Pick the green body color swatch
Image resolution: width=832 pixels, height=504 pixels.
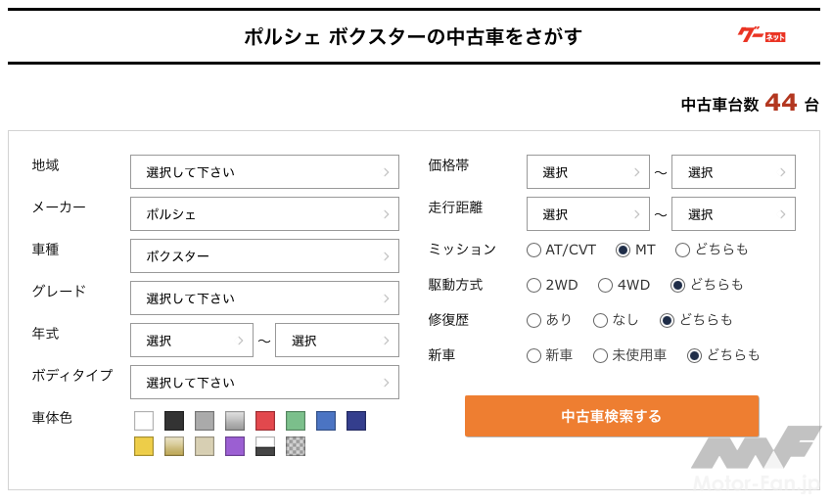coord(296,421)
